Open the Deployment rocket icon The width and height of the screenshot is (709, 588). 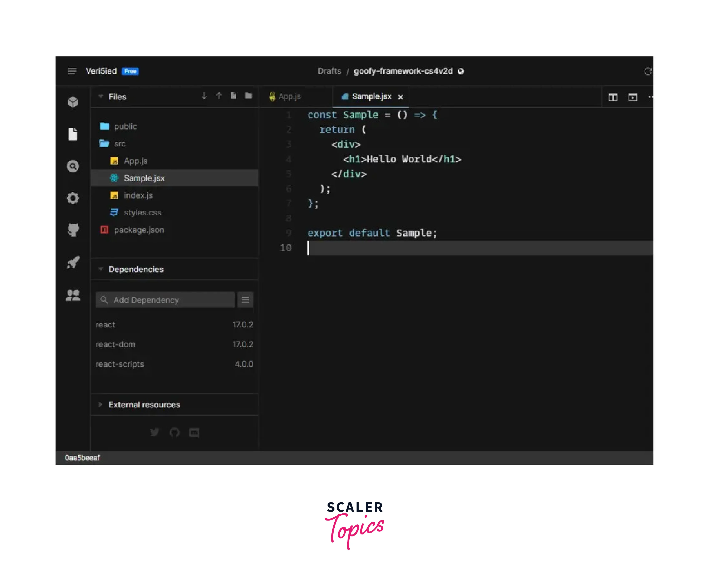(73, 262)
